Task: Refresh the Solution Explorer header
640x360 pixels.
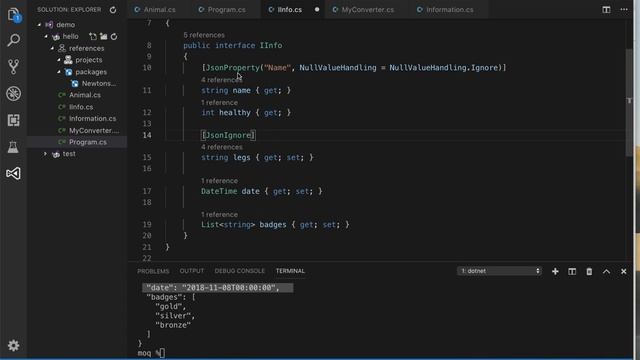Action: [x=113, y=10]
